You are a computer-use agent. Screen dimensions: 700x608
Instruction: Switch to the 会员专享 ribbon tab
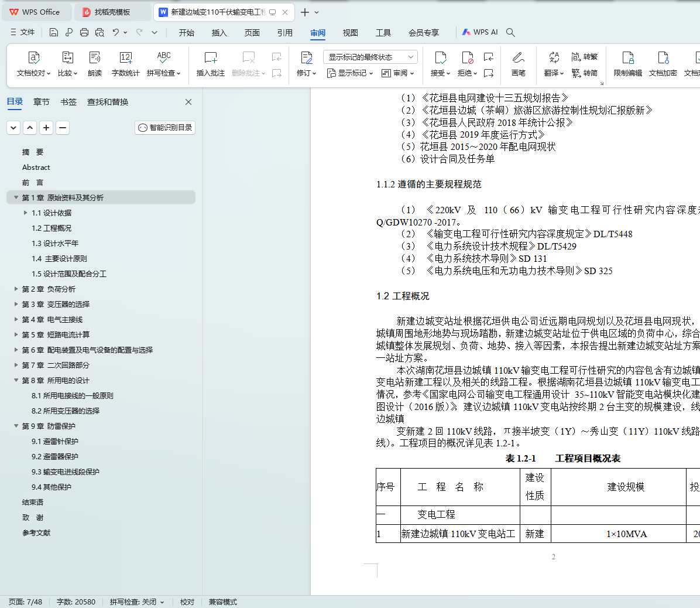pyautogui.click(x=424, y=33)
